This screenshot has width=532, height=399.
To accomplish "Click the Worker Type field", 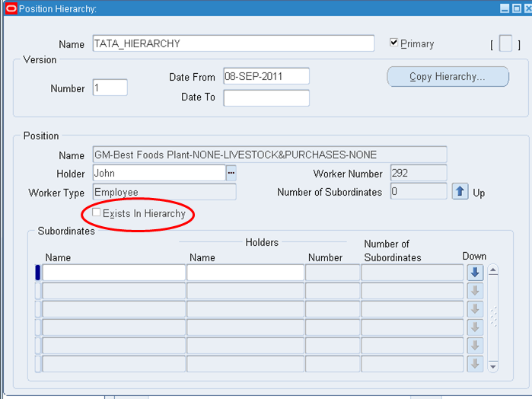I will (x=164, y=192).
